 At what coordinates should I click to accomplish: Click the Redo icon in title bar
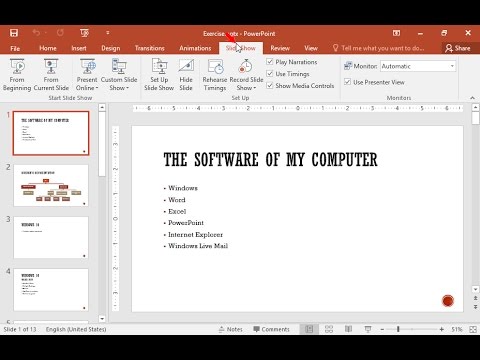pos(60,33)
